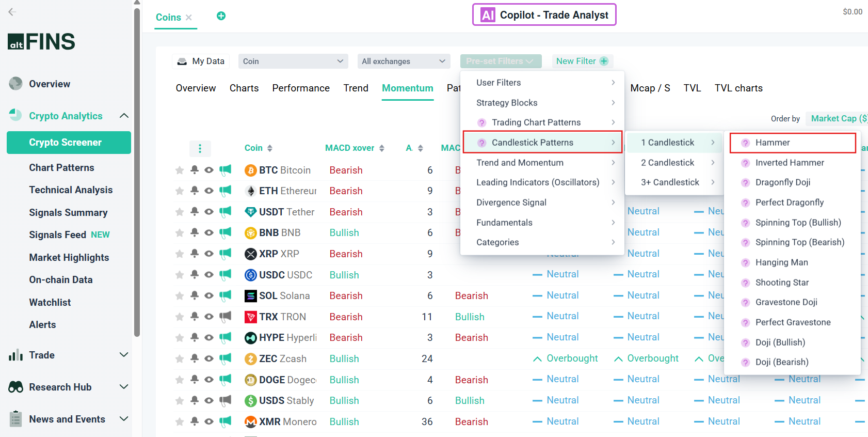Open the Trend and Momentum menu item
The width and height of the screenshot is (868, 437).
pos(542,163)
